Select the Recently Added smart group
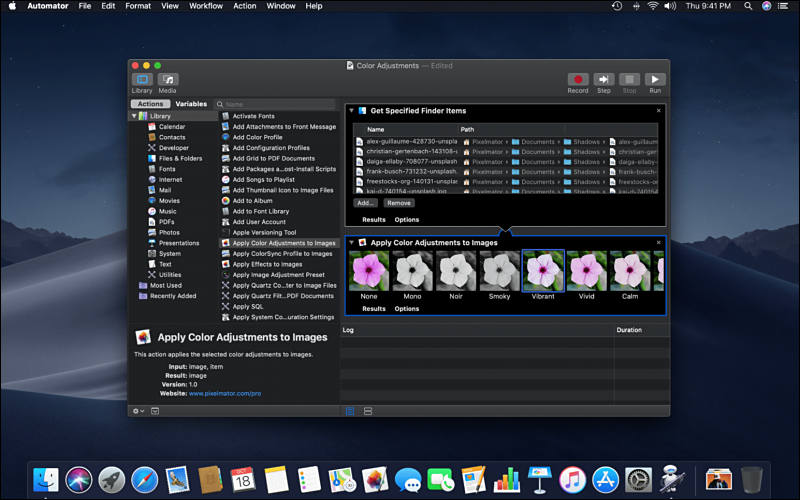Image resolution: width=800 pixels, height=500 pixels. point(172,296)
